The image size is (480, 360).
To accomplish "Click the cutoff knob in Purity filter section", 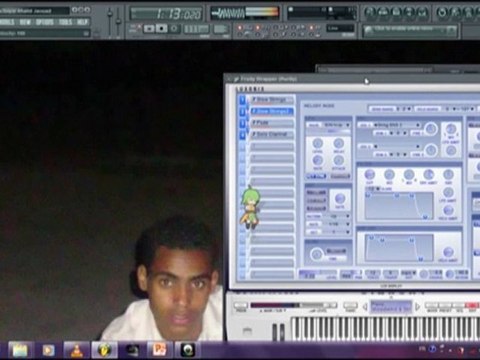I will pyautogui.click(x=369, y=174).
